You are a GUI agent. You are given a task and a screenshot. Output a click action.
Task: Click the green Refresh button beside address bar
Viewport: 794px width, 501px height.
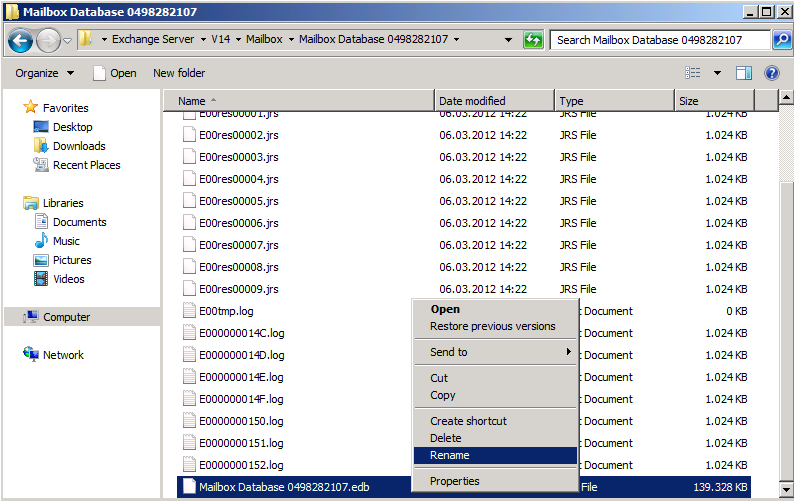tap(533, 40)
